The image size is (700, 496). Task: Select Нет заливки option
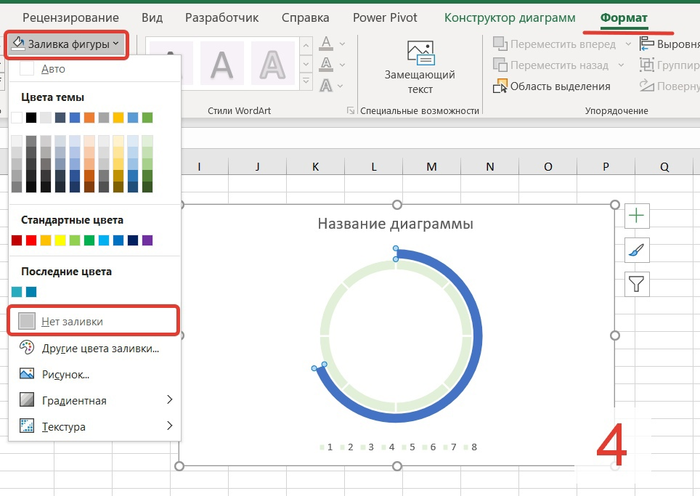click(94, 321)
